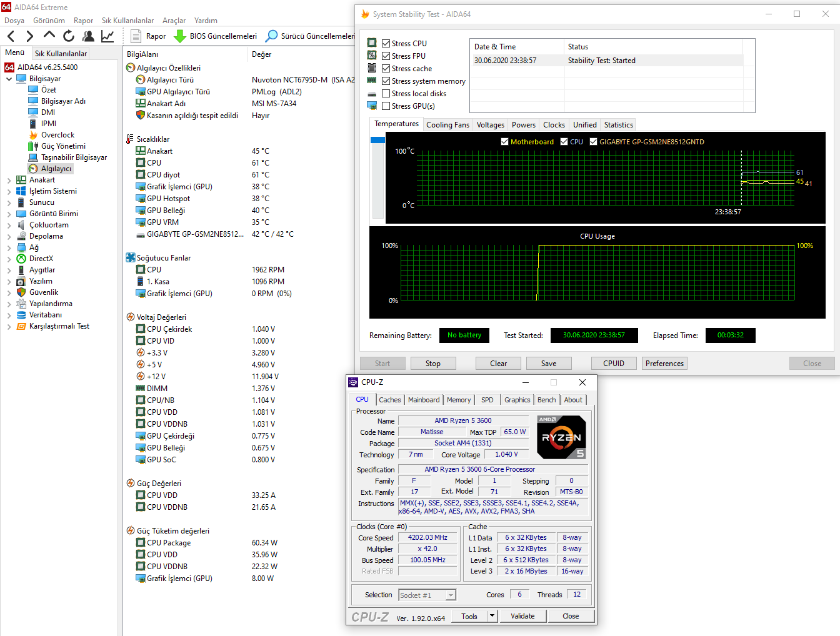Select Güvenlik shield icon in tree
The width and height of the screenshot is (840, 636).
tap(21, 292)
